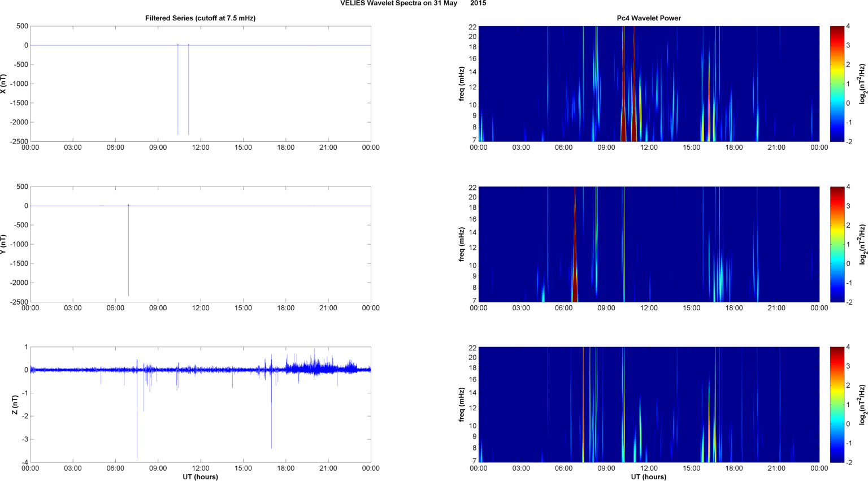Click the first spike in the X series
This screenshot has height=481, width=868.
(178, 90)
